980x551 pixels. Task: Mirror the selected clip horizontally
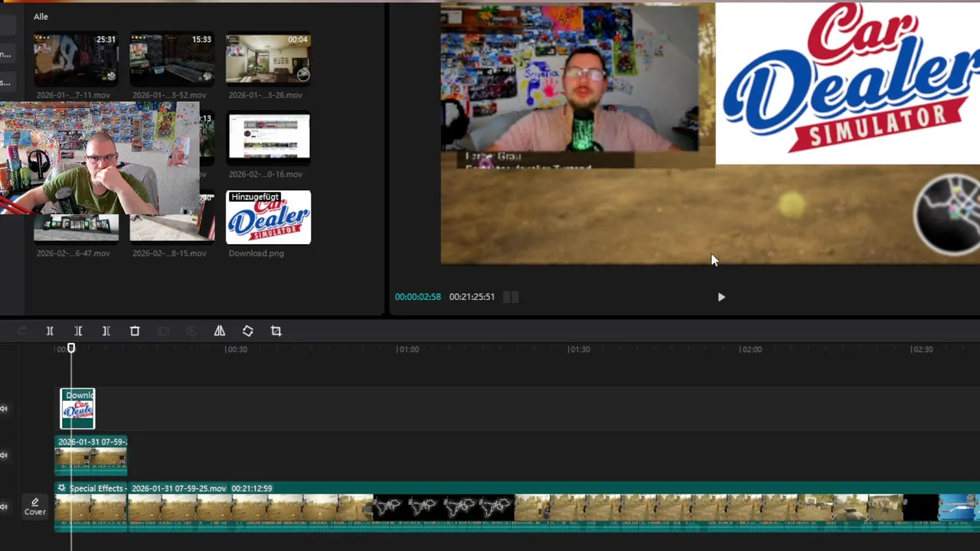(220, 331)
